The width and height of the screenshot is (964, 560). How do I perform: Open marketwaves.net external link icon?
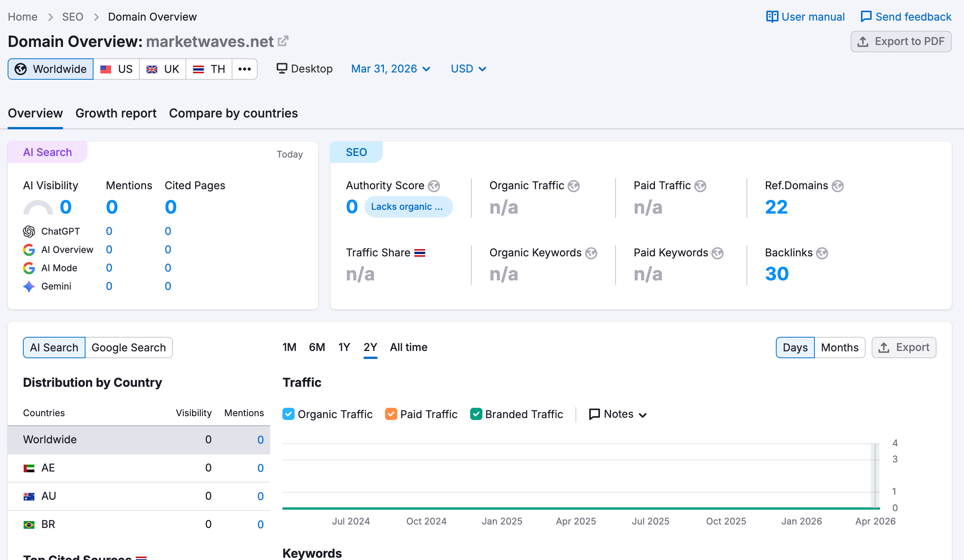pos(283,41)
